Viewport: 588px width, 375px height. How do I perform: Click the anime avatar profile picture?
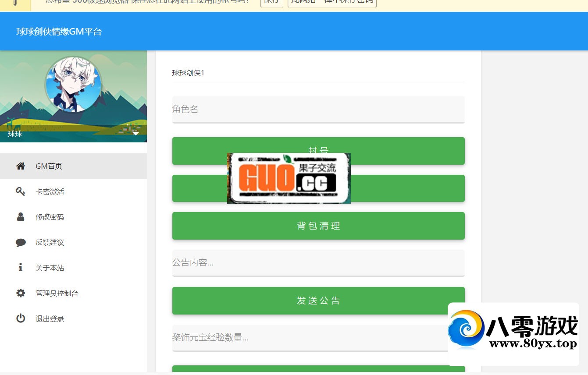[74, 85]
